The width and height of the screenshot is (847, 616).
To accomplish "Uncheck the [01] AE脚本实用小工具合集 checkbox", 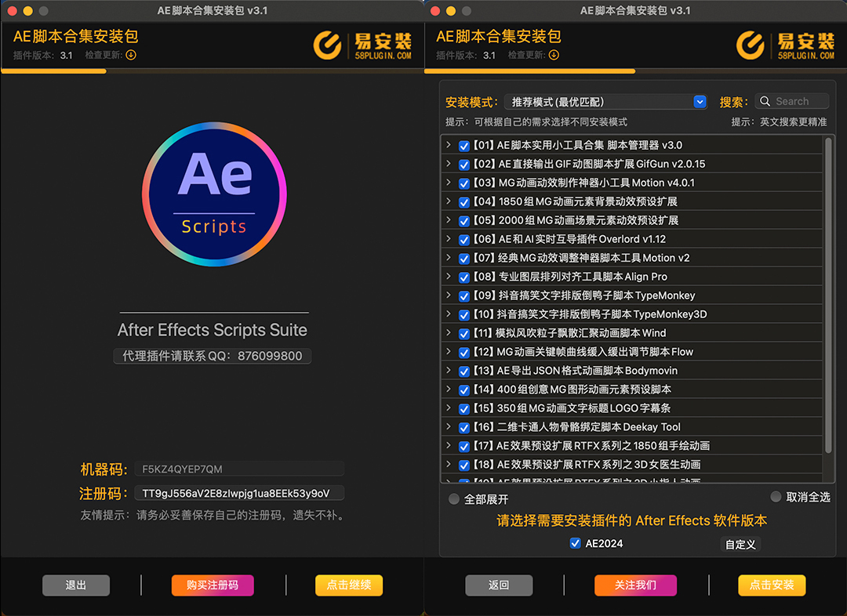I will tap(463, 146).
